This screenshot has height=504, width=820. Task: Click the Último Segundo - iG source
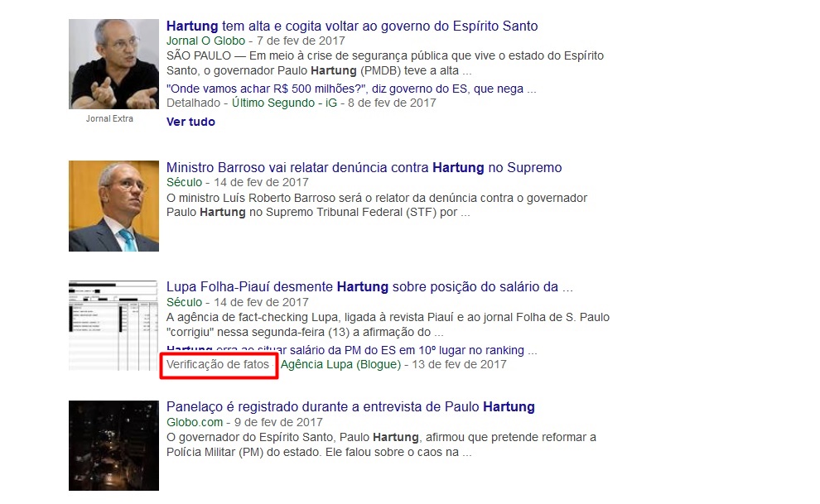(x=284, y=103)
